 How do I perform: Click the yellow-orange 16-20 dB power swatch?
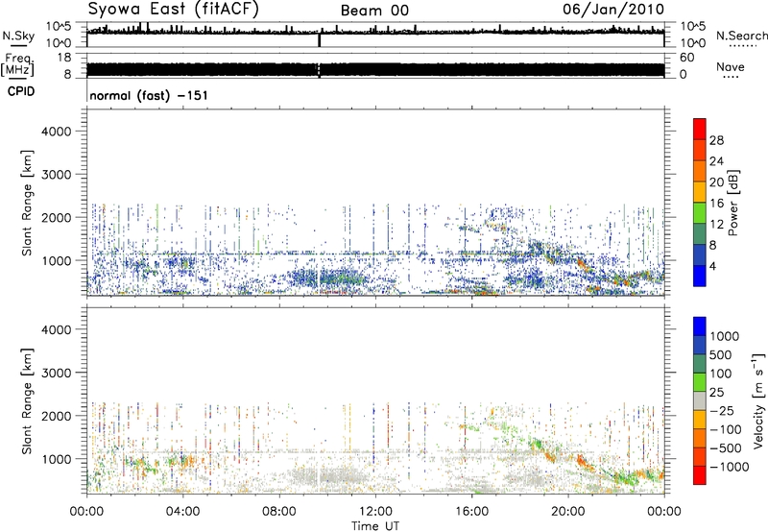(700, 191)
